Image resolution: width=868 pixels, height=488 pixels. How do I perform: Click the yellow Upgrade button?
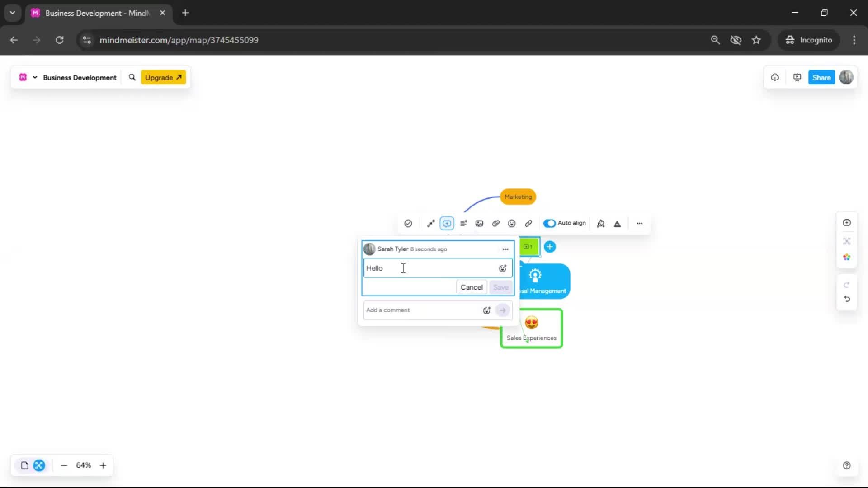163,77
